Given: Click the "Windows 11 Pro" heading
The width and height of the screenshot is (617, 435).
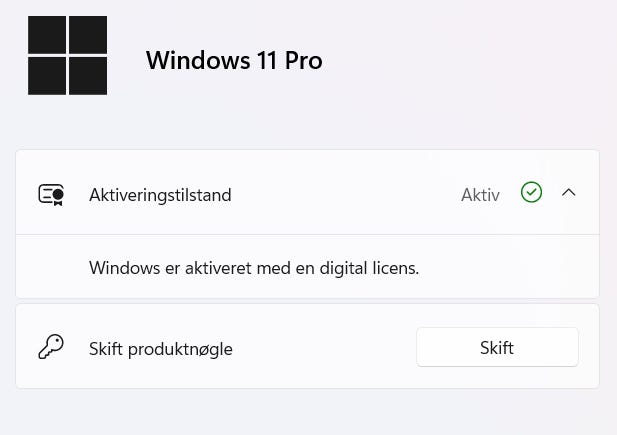Looking at the screenshot, I should [x=234, y=60].
